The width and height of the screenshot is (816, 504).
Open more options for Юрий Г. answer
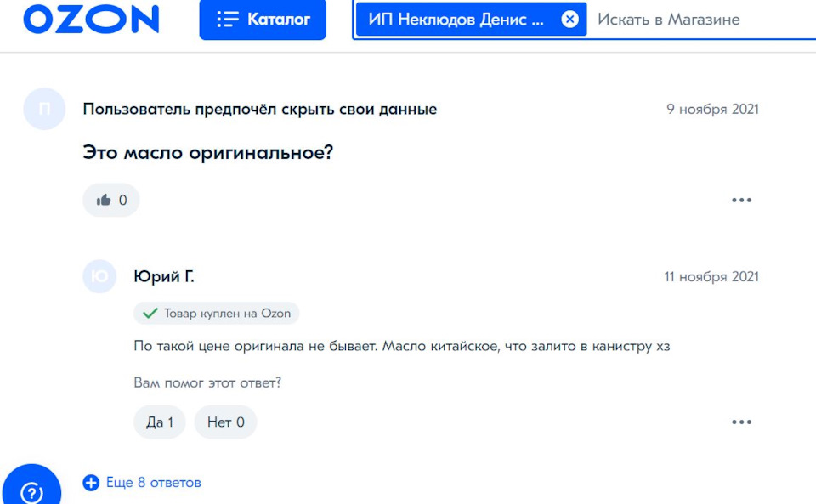coord(741,422)
